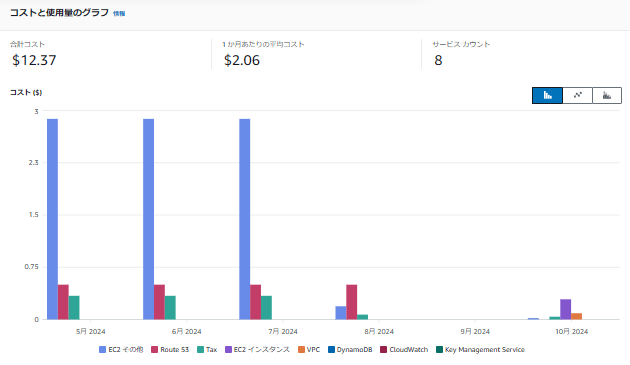The width and height of the screenshot is (630, 365).
Task: Switch to the line chart view
Action: (577, 95)
